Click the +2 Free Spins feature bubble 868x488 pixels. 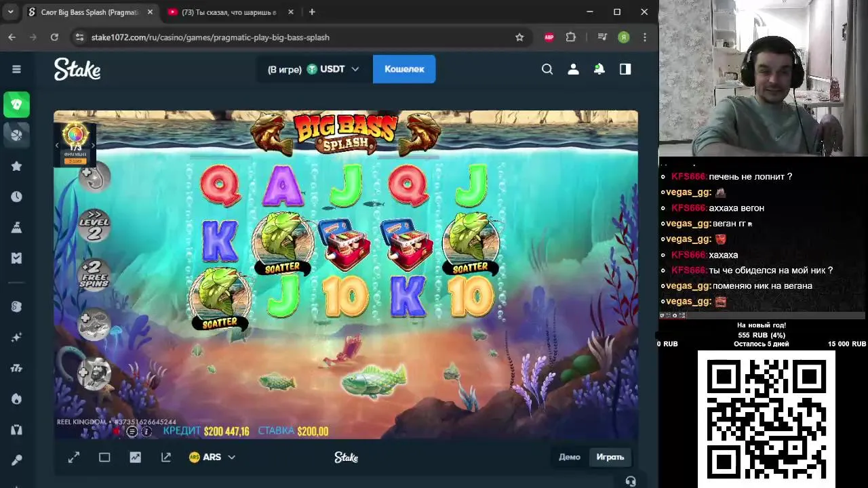tap(94, 274)
